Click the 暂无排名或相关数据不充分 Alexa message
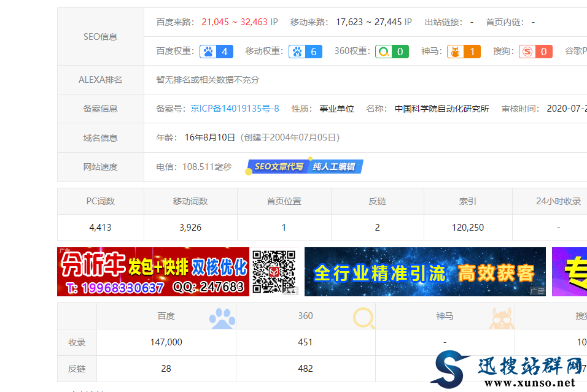Image resolution: width=587 pixels, height=392 pixels. click(x=208, y=80)
